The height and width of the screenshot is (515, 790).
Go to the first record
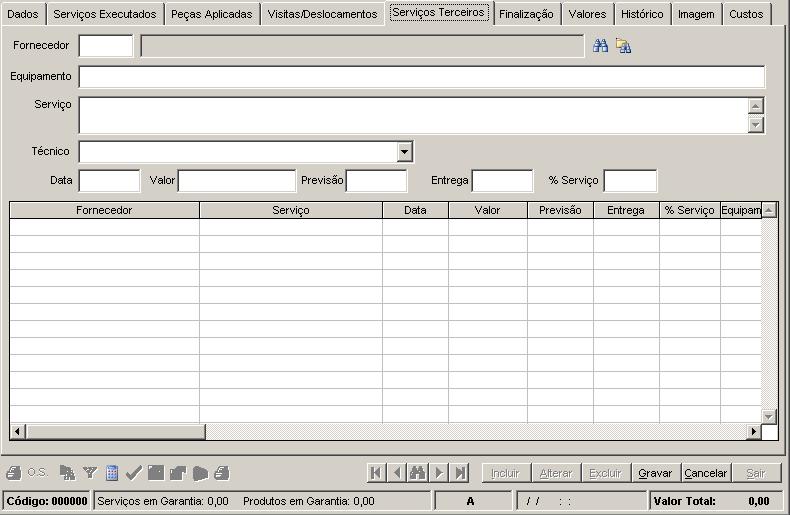(x=376, y=473)
